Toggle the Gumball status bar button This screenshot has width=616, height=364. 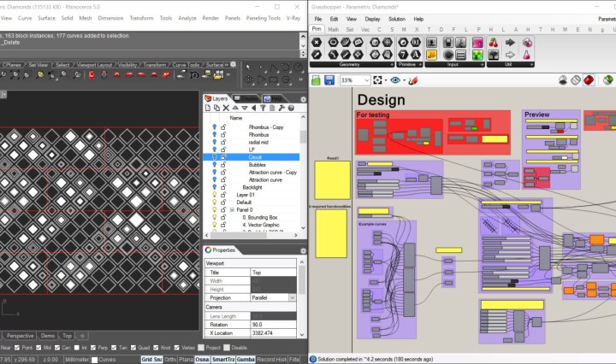(244, 360)
